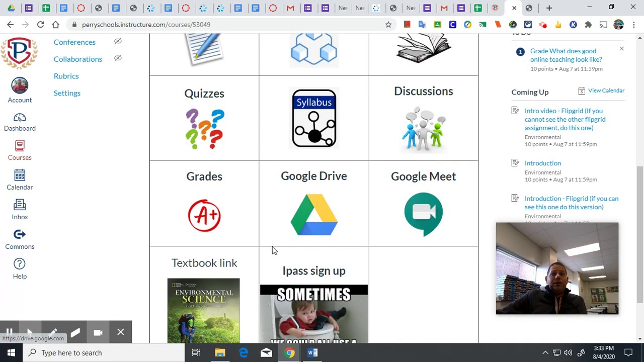Open the Courses list in Canvas navigation
The image size is (644, 362).
tap(20, 151)
